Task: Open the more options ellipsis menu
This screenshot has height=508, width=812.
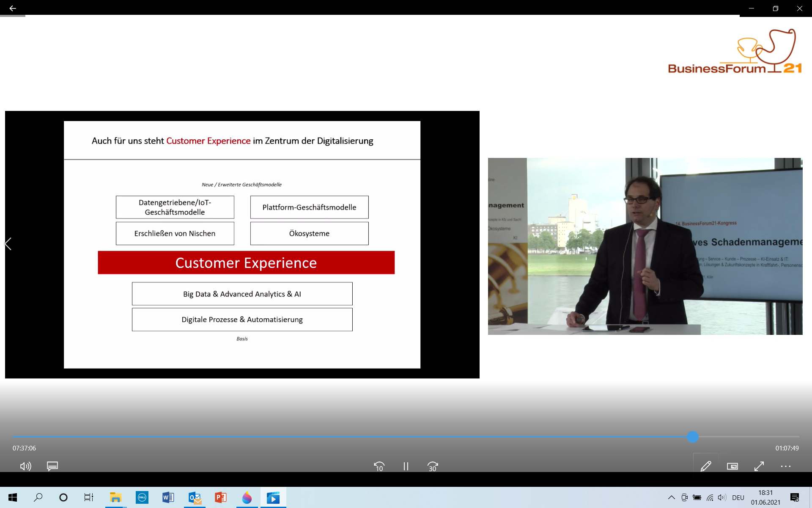Action: [785, 466]
